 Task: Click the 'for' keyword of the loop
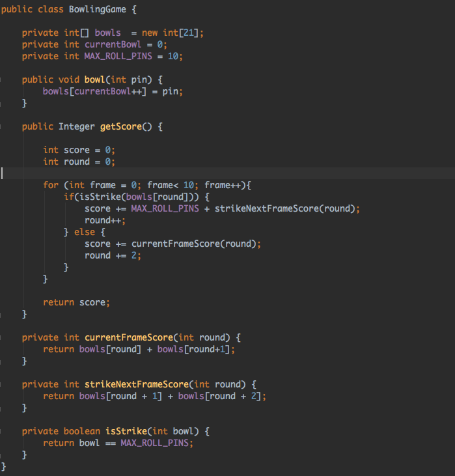pos(50,185)
